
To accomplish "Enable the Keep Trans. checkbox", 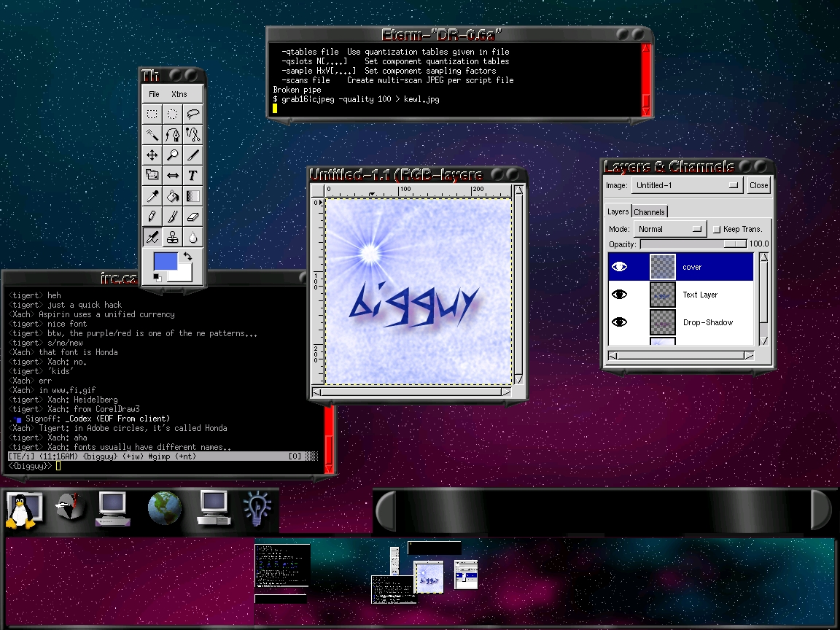I will tap(716, 229).
